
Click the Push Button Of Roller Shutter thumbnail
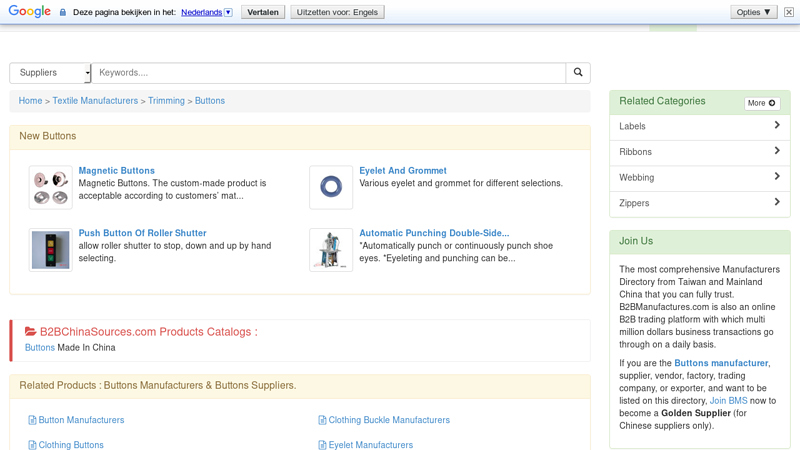pos(51,249)
